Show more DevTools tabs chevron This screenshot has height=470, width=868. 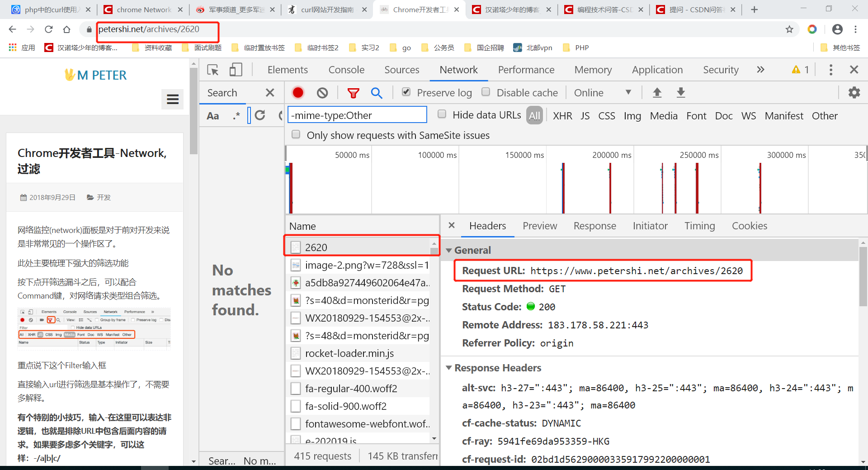(x=760, y=70)
